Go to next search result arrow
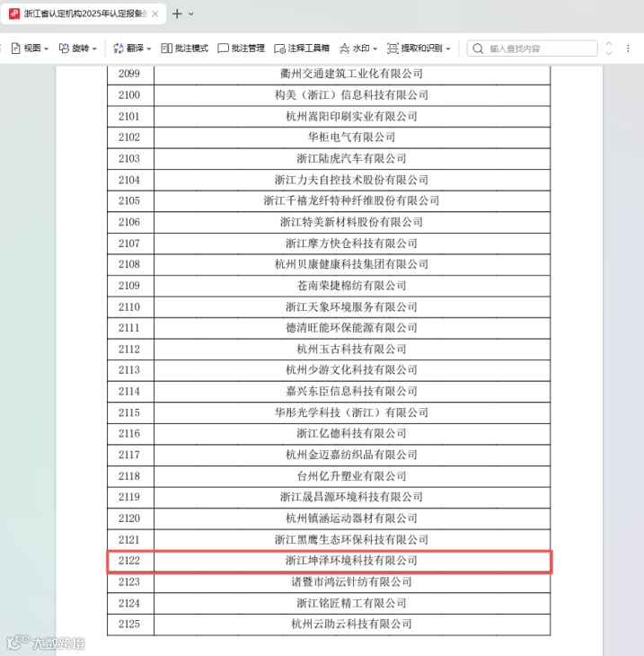Screen dimensions: 644x656 click(x=609, y=53)
